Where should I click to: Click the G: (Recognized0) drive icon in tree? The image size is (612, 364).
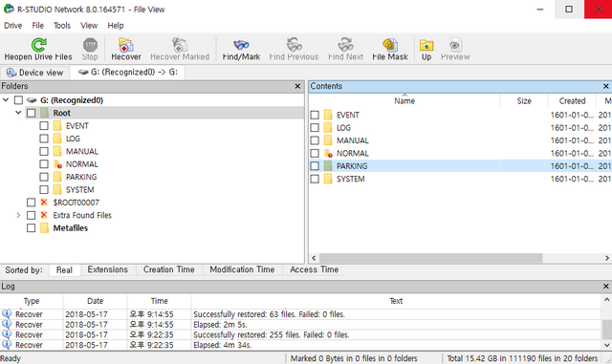pyautogui.click(x=32, y=100)
